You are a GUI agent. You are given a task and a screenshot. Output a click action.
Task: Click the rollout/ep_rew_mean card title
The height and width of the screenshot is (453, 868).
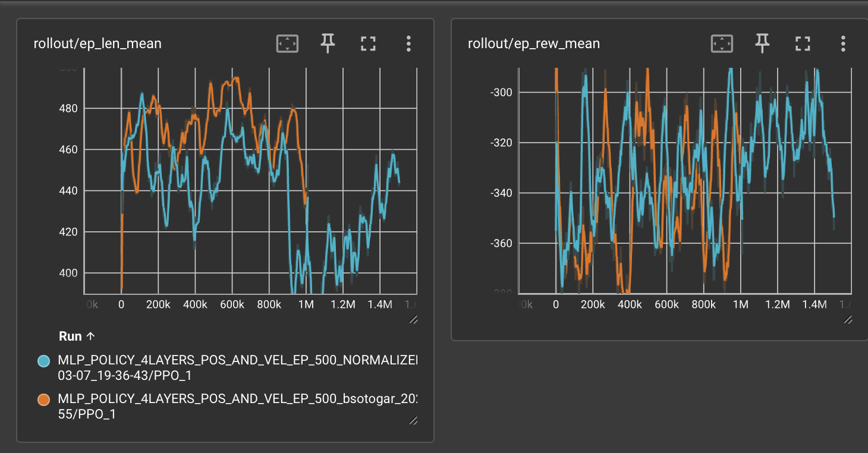pyautogui.click(x=533, y=43)
